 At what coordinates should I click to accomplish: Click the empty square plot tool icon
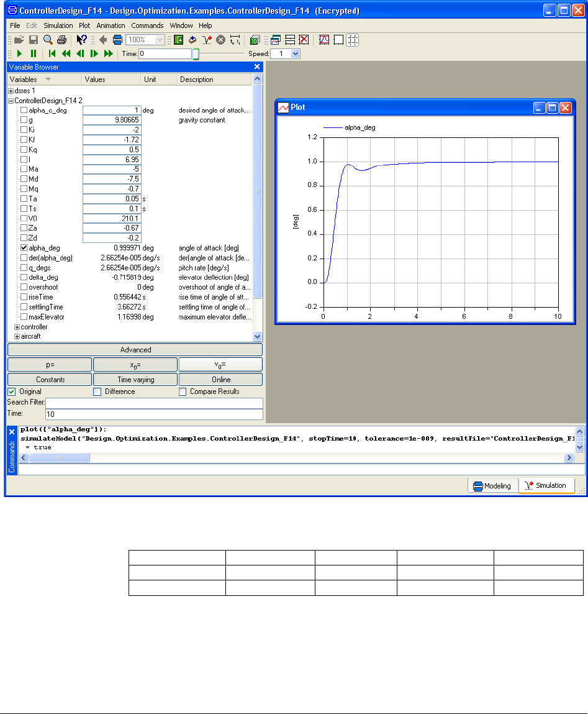tap(338, 40)
